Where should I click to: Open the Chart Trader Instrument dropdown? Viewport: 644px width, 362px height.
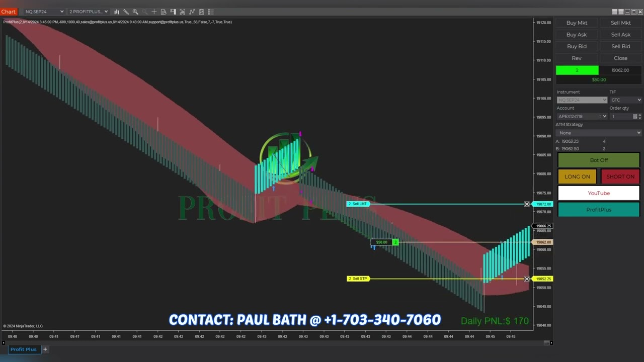(582, 100)
